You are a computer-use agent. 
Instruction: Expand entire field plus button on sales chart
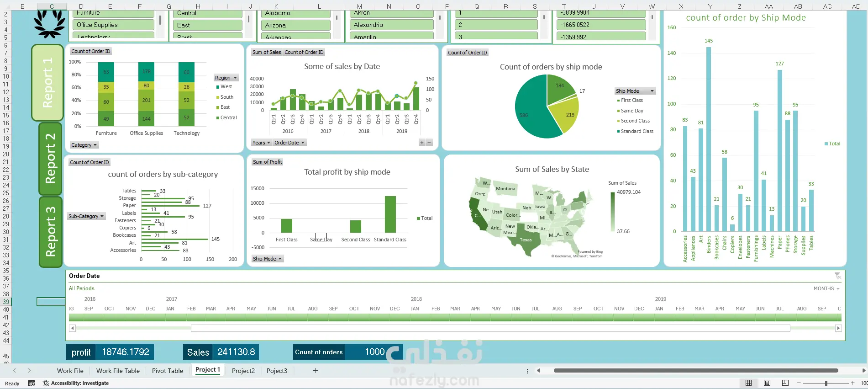tap(422, 143)
